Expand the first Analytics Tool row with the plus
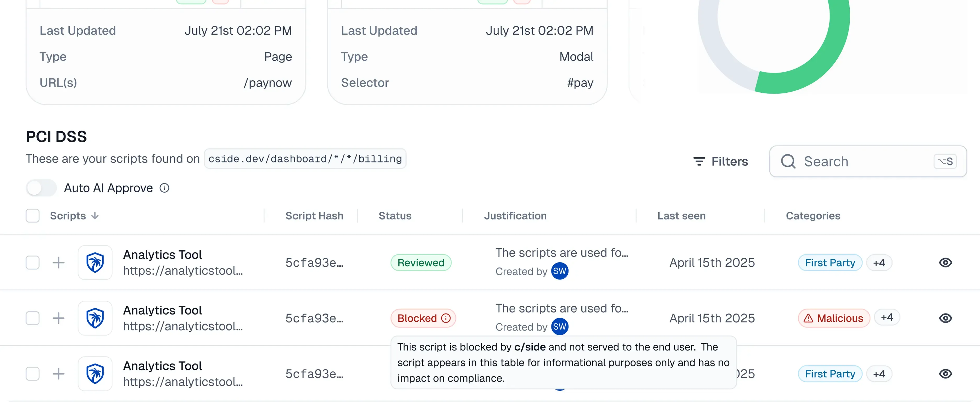 pos(59,263)
